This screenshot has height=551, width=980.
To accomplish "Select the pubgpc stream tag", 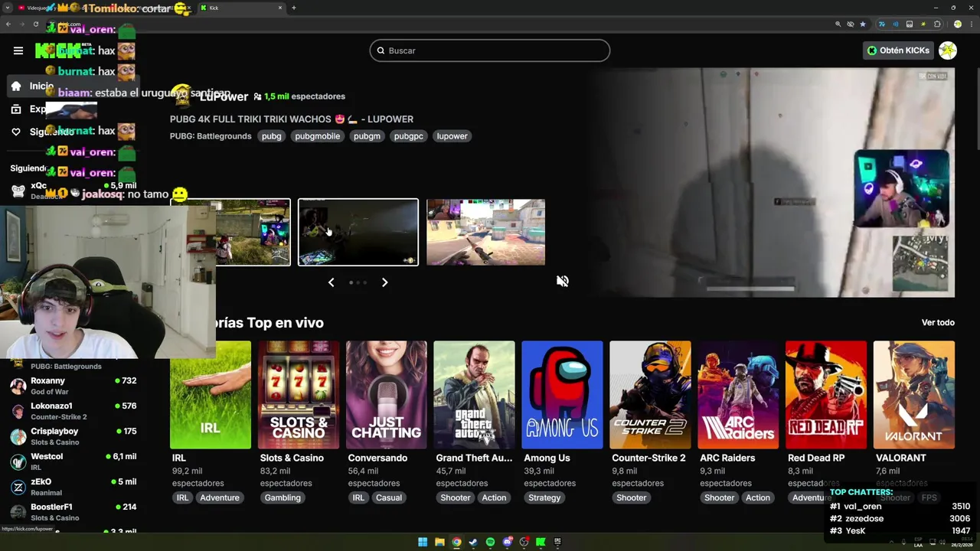I will click(x=408, y=136).
